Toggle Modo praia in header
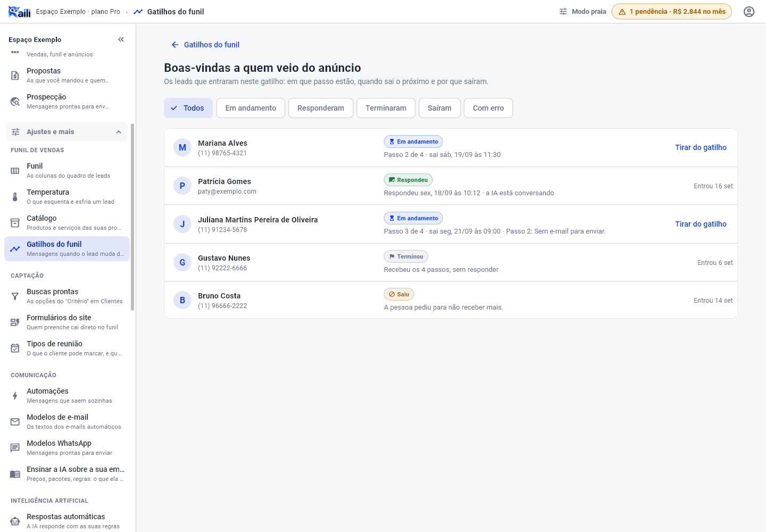Viewport: 766px width, 532px height. [582, 12]
